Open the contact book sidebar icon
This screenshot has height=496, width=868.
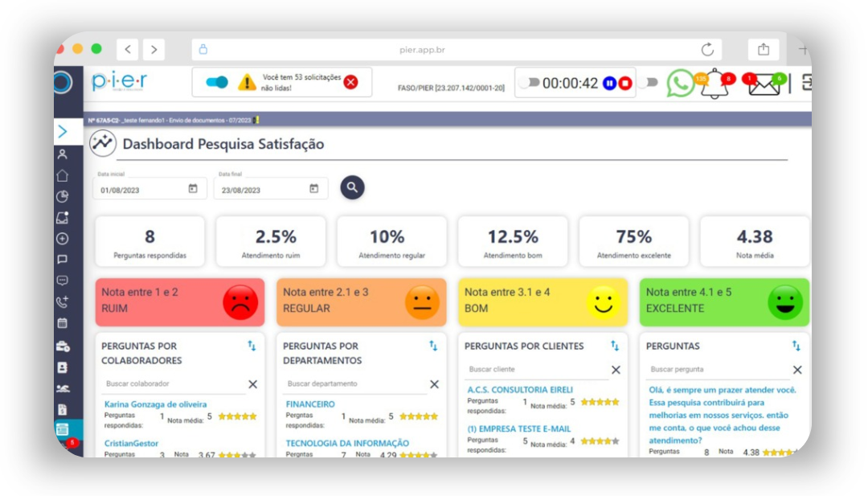pos(63,367)
